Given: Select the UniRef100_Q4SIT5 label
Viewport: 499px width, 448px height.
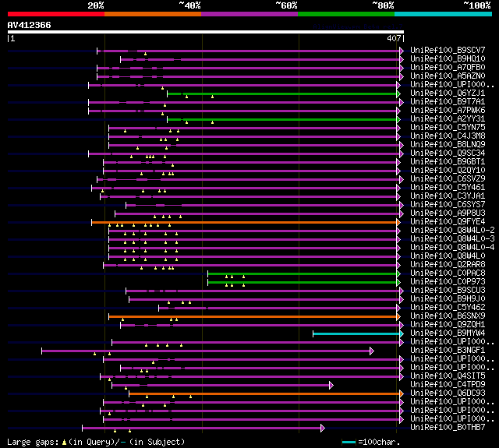Looking at the screenshot, I should [448, 376].
